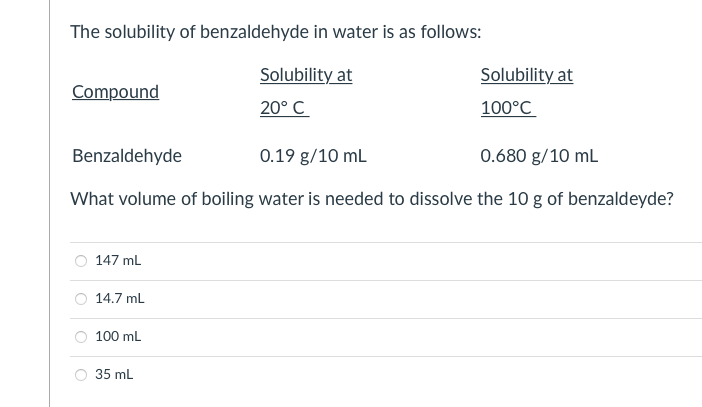Click the "100 mL" answer label text
Screen dimensions: 702x407
point(118,336)
